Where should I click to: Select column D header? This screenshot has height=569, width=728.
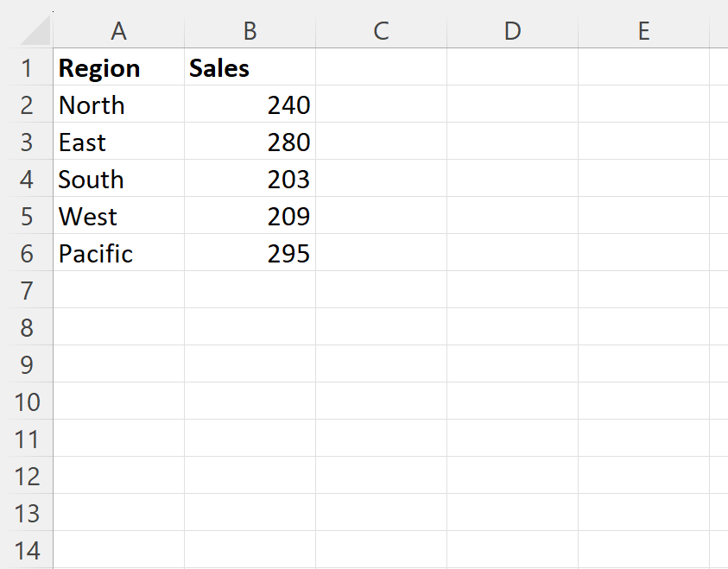pyautogui.click(x=512, y=31)
